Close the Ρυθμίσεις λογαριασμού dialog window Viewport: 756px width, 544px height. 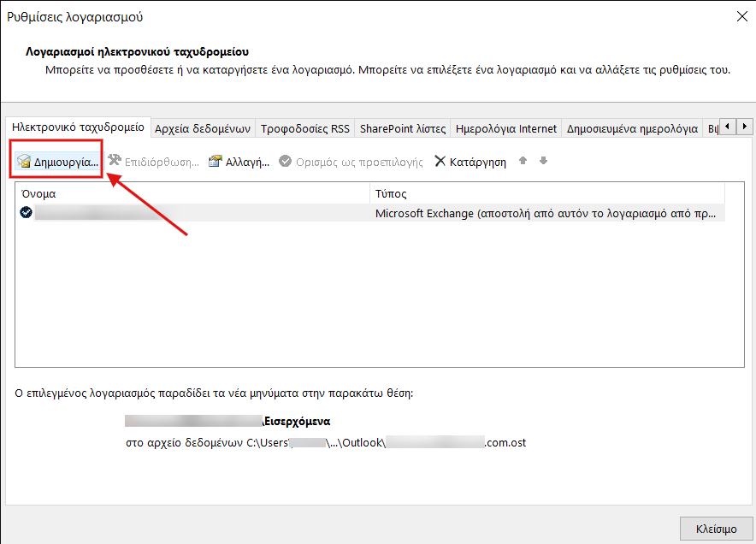[x=739, y=16]
